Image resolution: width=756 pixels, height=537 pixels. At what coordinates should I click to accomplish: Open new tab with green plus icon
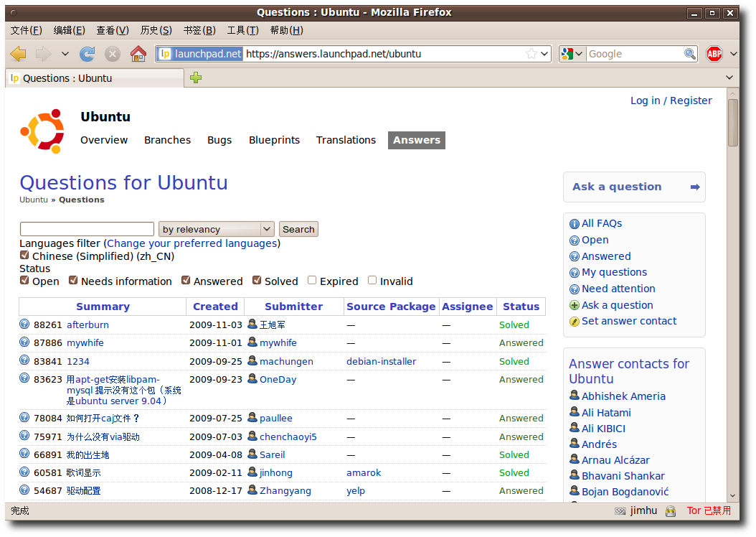click(196, 78)
